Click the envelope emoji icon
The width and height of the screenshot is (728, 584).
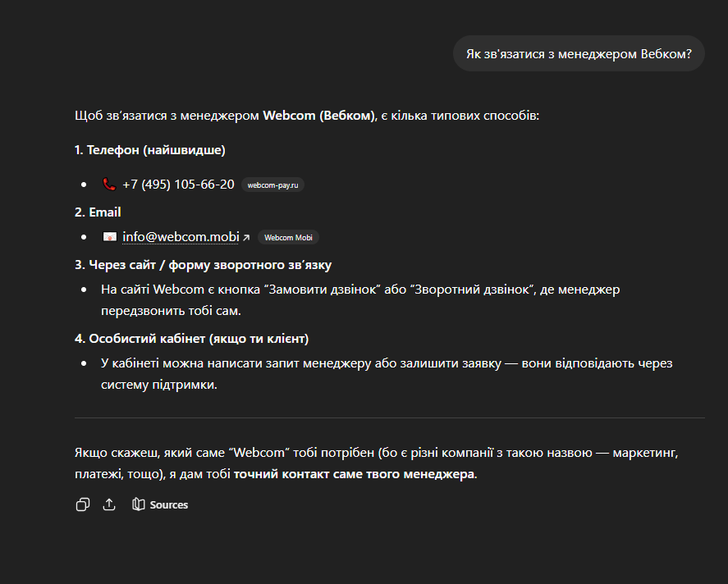pos(109,237)
